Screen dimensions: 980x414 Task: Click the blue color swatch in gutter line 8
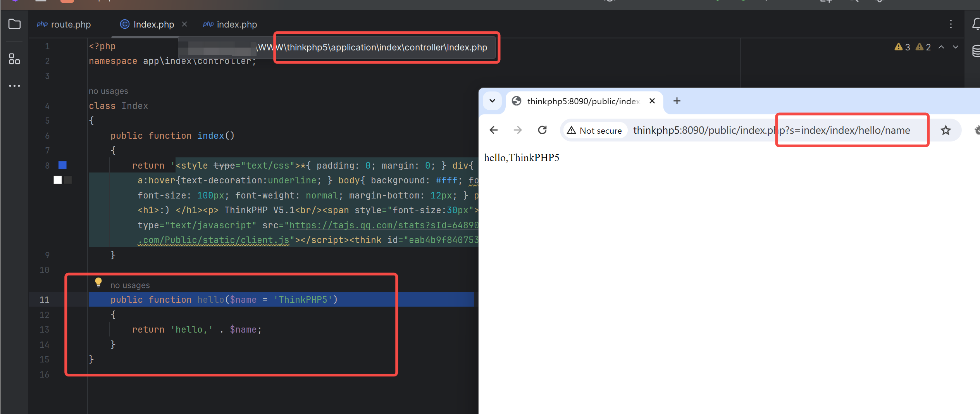(62, 165)
